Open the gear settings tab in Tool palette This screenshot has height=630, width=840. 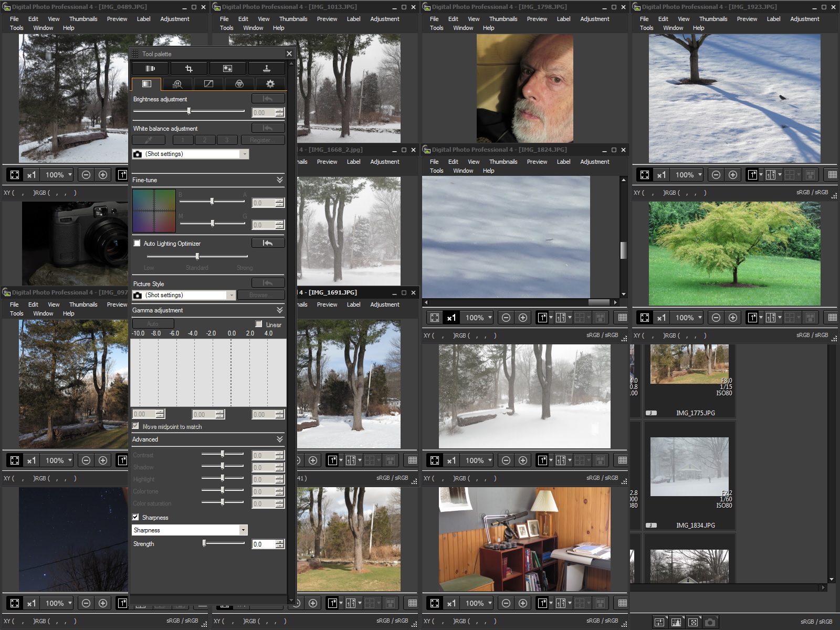click(x=270, y=84)
